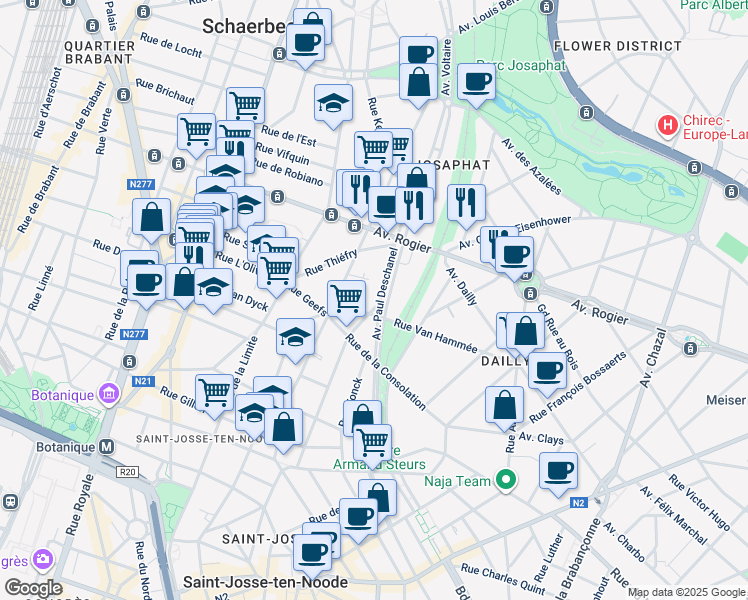
Task: Click the Schaerbeek district label
Action: (x=244, y=27)
